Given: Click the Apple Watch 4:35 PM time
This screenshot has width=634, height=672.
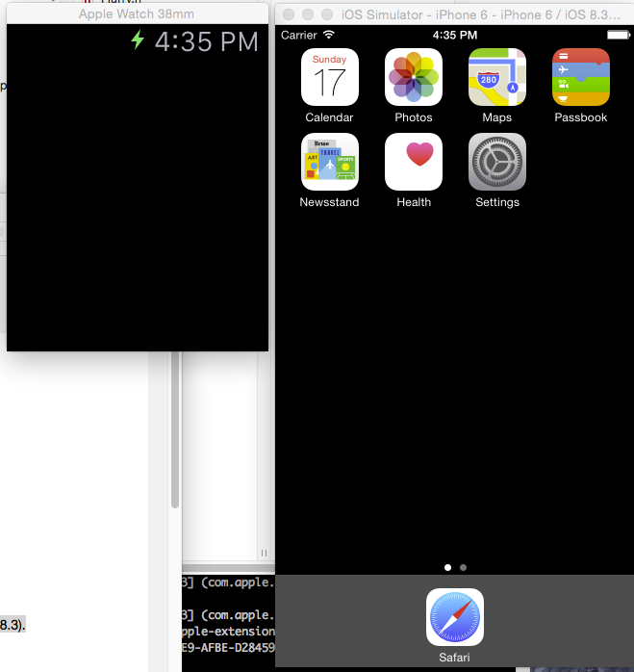Looking at the screenshot, I should point(207,41).
